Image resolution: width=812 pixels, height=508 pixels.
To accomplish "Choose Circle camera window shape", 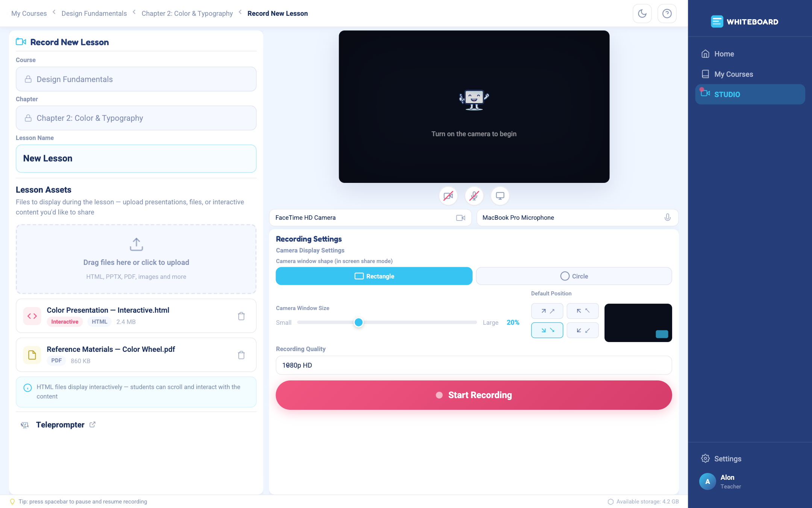I will (574, 276).
